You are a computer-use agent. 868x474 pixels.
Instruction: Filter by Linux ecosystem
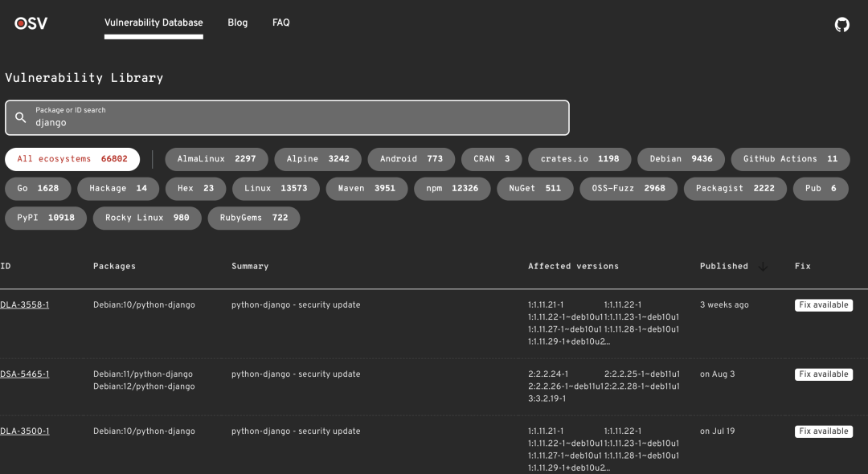coord(276,189)
